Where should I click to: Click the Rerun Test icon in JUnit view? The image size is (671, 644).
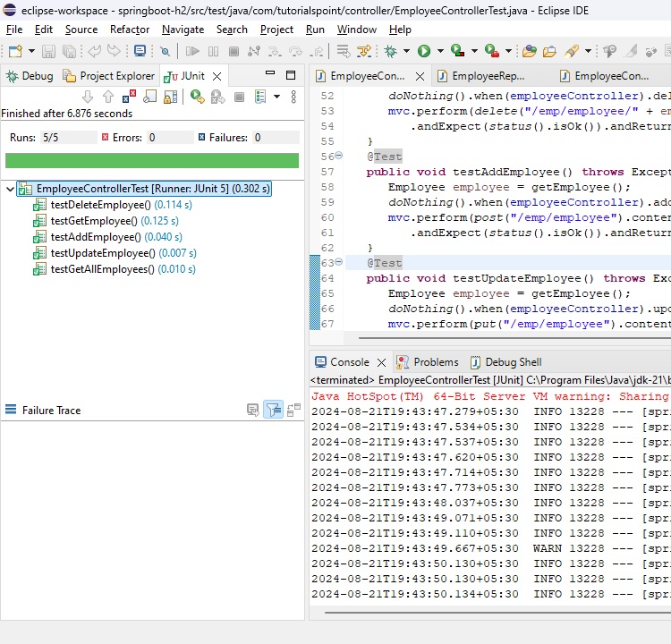pyautogui.click(x=196, y=97)
